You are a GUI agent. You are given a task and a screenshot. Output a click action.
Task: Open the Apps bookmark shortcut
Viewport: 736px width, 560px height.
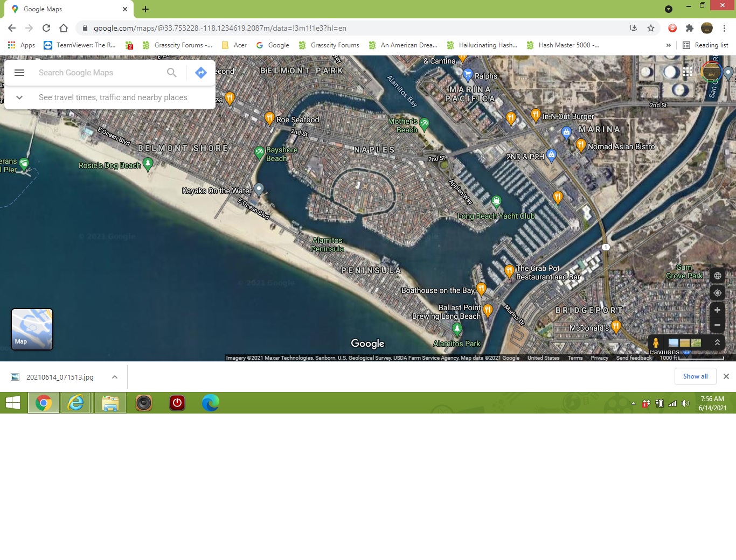coord(22,45)
